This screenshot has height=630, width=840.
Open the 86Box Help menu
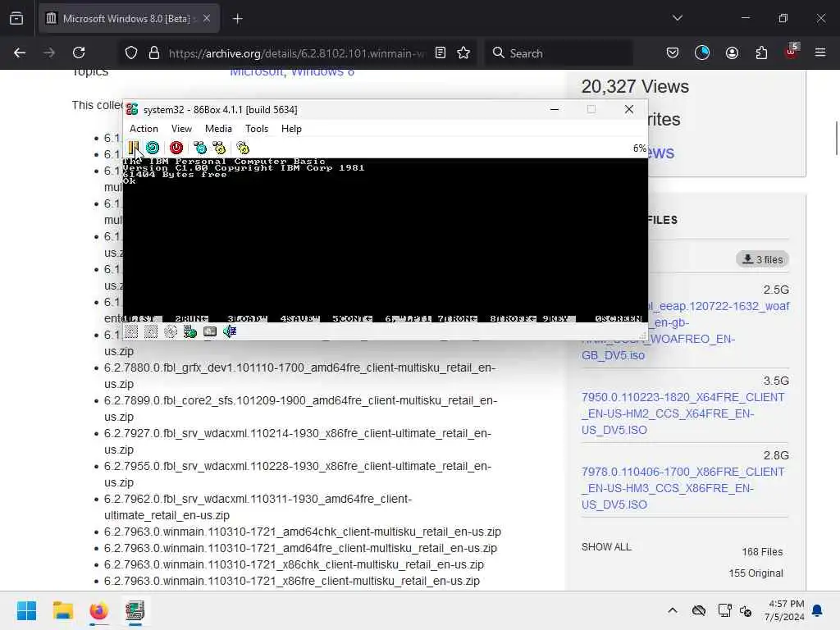[x=291, y=129]
